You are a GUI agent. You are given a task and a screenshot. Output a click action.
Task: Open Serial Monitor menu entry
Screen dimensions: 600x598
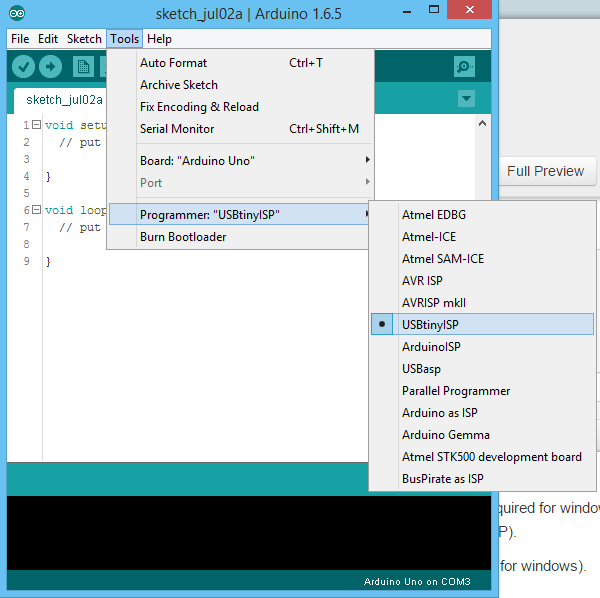[x=240, y=129]
